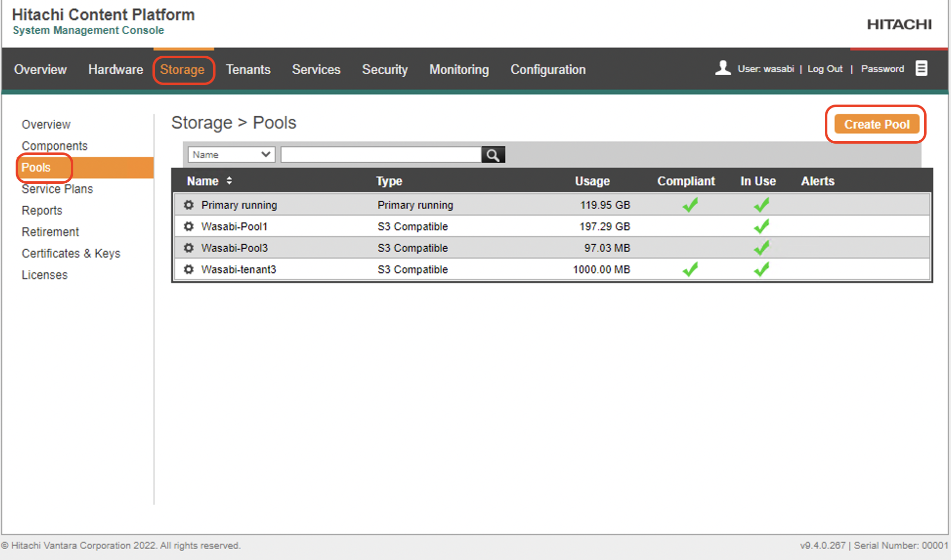Select the Wasabi-Pool3 pool name
The width and height of the screenshot is (951, 560).
click(235, 248)
